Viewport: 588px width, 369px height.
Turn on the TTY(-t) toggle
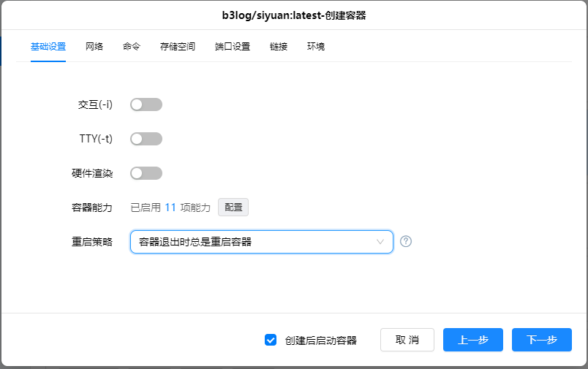(x=146, y=139)
